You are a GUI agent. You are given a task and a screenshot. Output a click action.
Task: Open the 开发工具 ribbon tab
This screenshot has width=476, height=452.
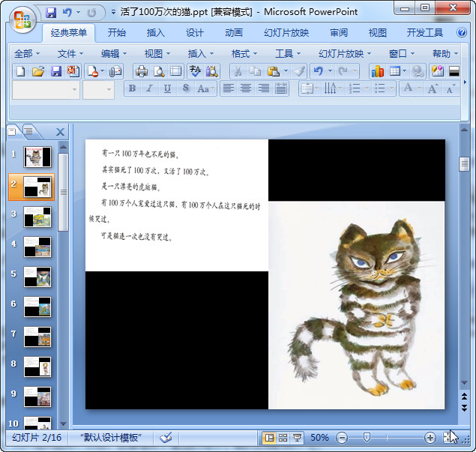click(x=425, y=32)
